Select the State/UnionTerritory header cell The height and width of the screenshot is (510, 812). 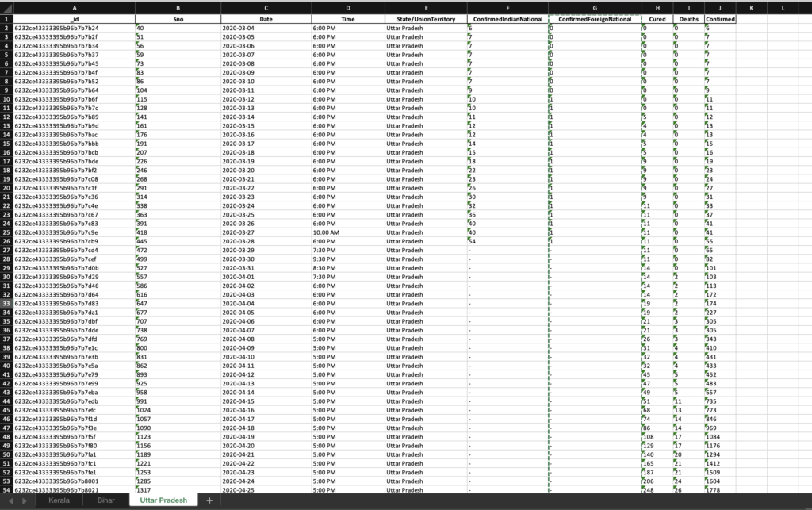tap(424, 18)
